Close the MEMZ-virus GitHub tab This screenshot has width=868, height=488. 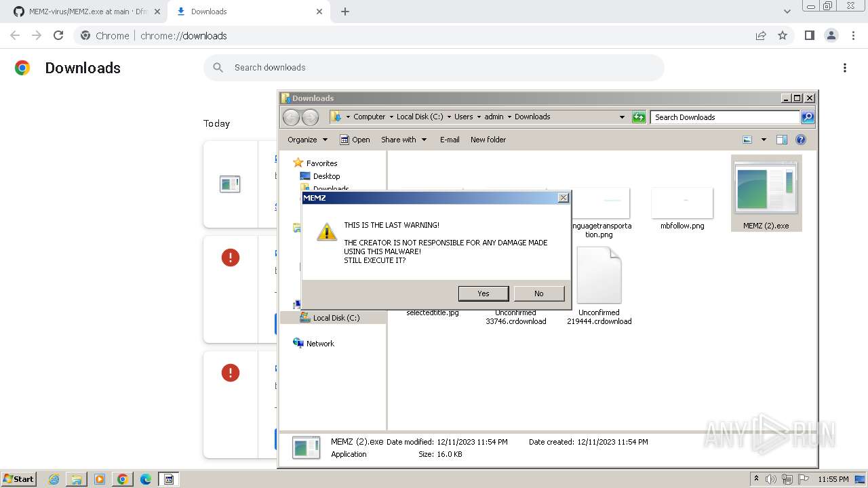157,12
